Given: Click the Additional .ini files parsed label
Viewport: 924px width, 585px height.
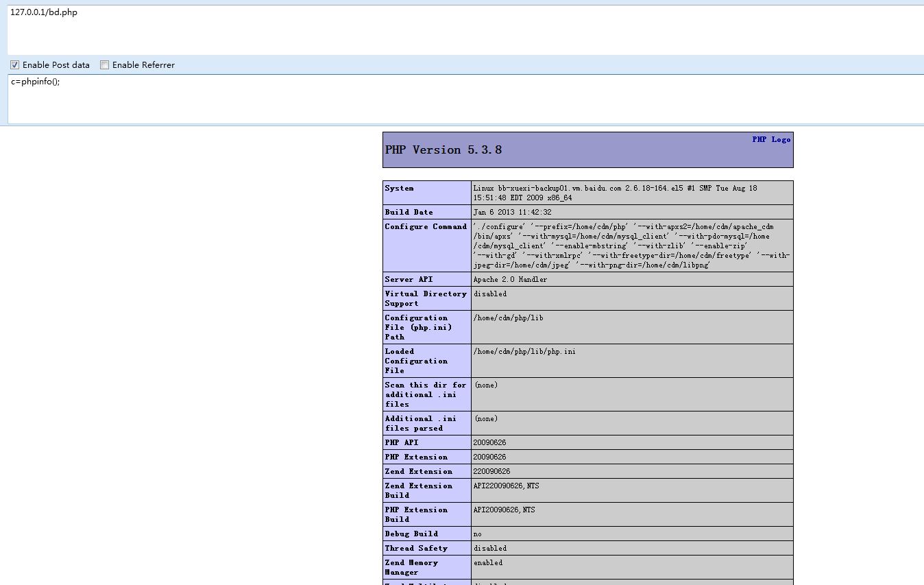Looking at the screenshot, I should [x=421, y=423].
